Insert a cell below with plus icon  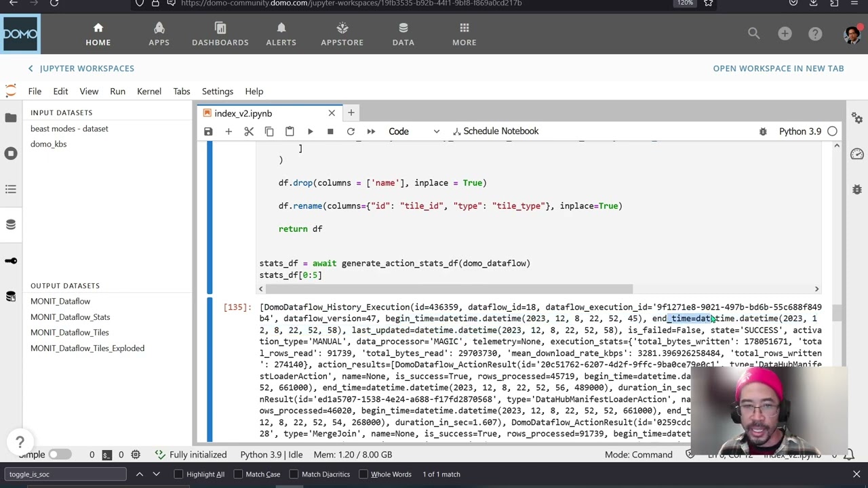(229, 131)
